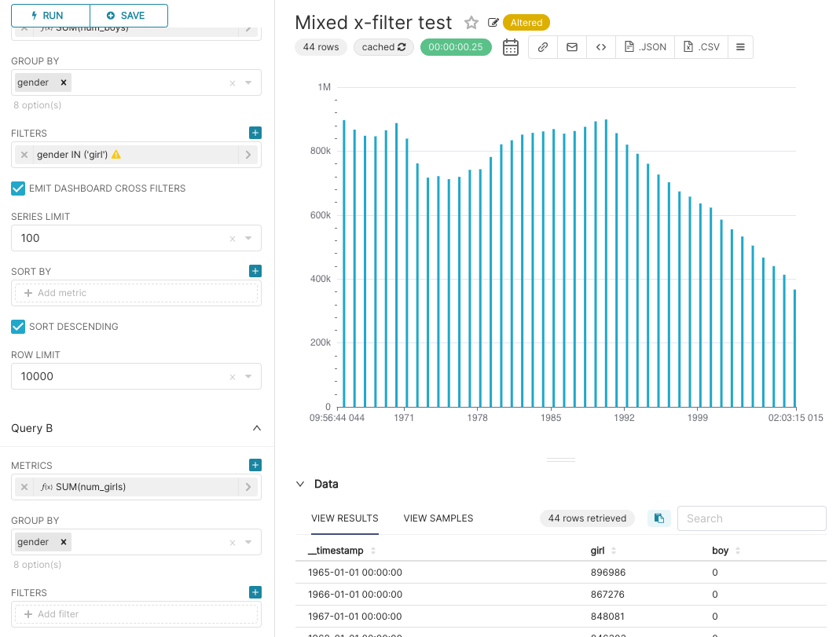The width and height of the screenshot is (840, 637).
Task: Add Query B filter with plus icon
Action: [255, 592]
